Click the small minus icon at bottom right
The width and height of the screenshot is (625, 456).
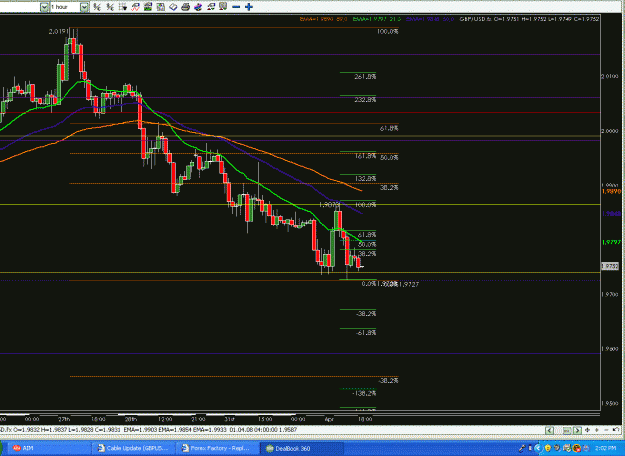(x=606, y=430)
